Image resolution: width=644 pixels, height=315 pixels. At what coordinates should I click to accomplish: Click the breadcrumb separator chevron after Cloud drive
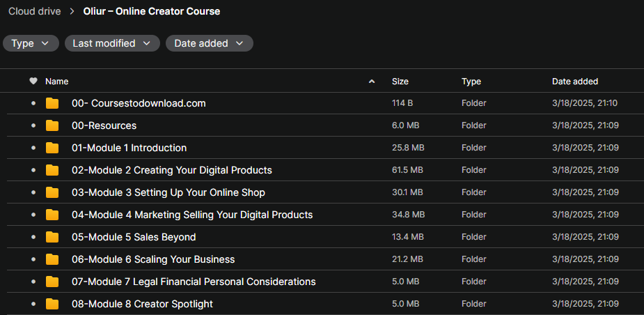[x=72, y=12]
